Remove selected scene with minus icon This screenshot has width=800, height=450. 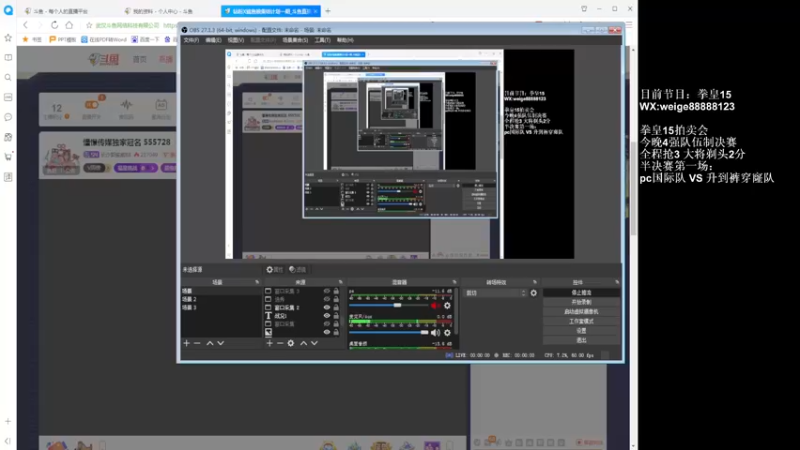[x=197, y=343]
